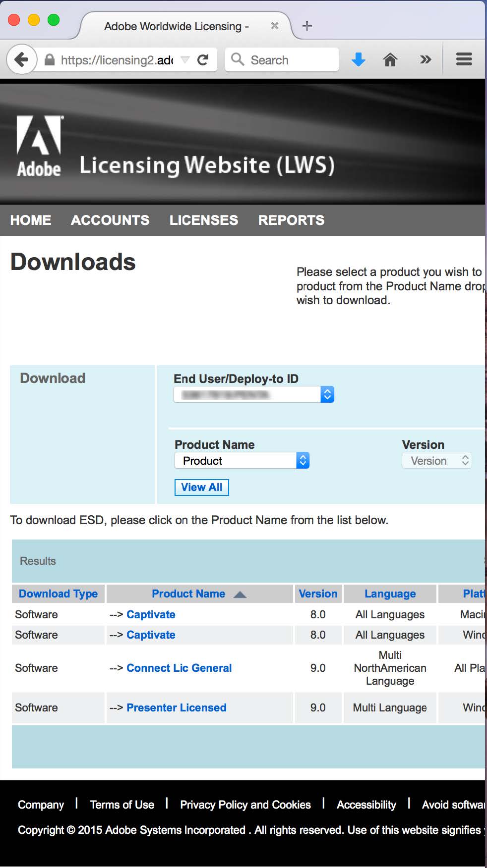Close the Adobe Worldwide Licensing tab
The height and width of the screenshot is (868, 487).
[274, 26]
